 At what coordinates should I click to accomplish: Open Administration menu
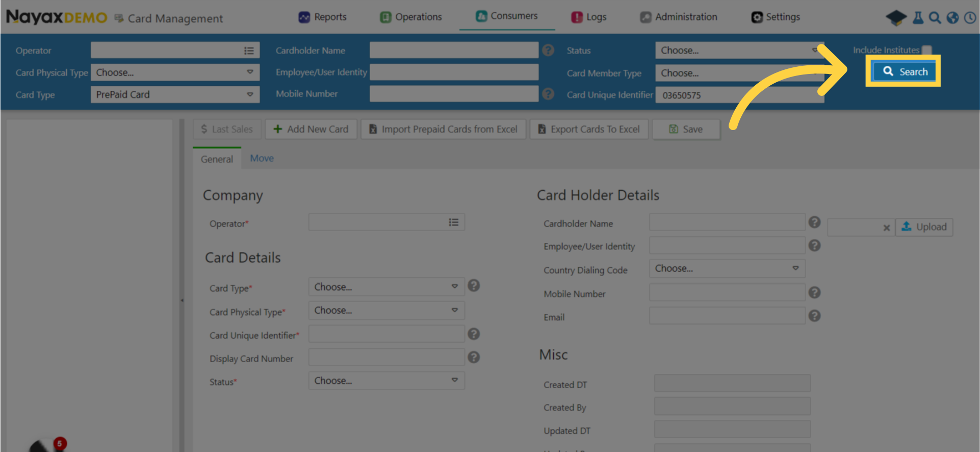[679, 17]
